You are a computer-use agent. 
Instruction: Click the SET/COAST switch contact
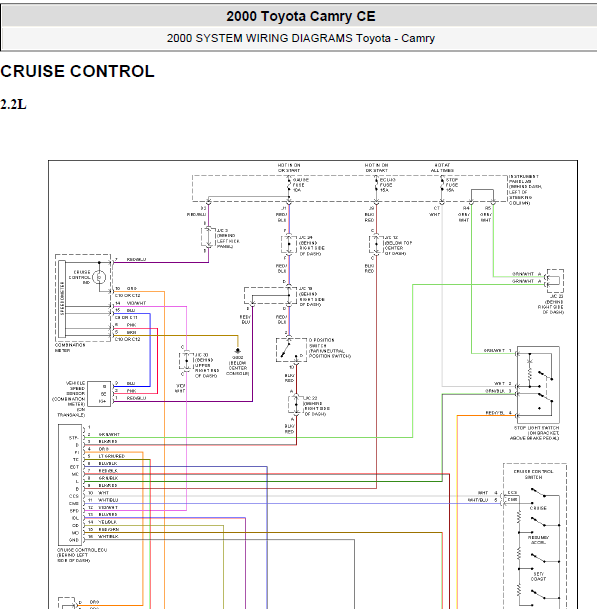538,559
